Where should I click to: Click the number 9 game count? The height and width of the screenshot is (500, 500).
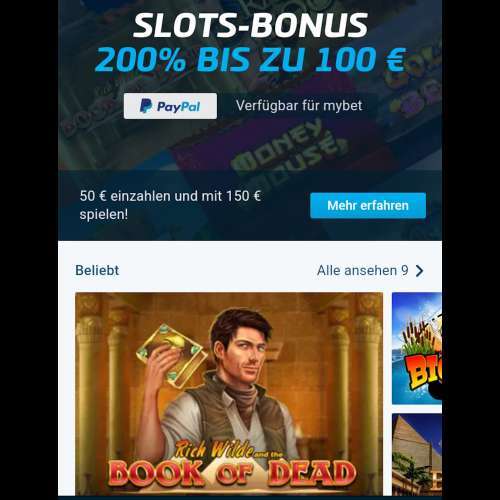[x=404, y=270]
